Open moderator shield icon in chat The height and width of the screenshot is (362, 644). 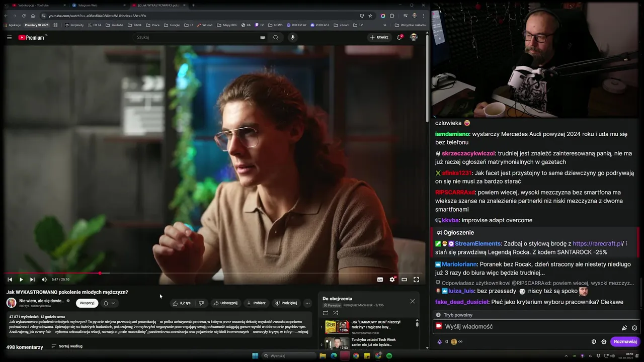pos(594,342)
